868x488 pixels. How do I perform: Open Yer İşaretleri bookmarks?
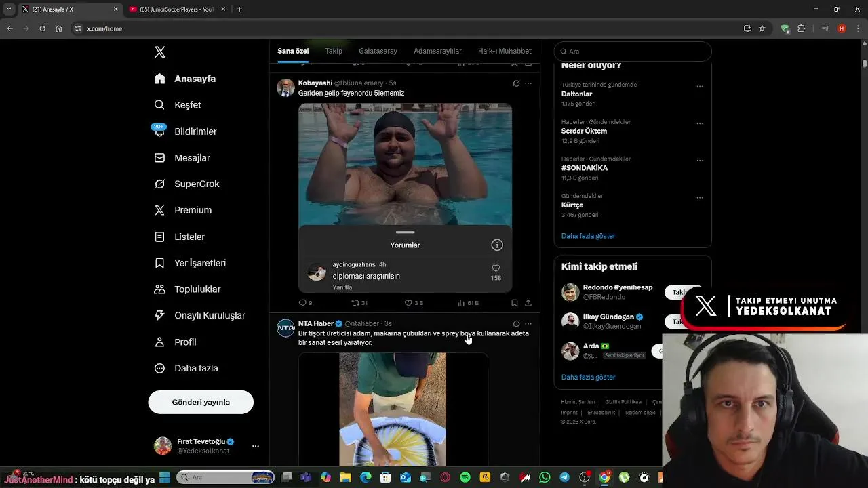click(190, 263)
